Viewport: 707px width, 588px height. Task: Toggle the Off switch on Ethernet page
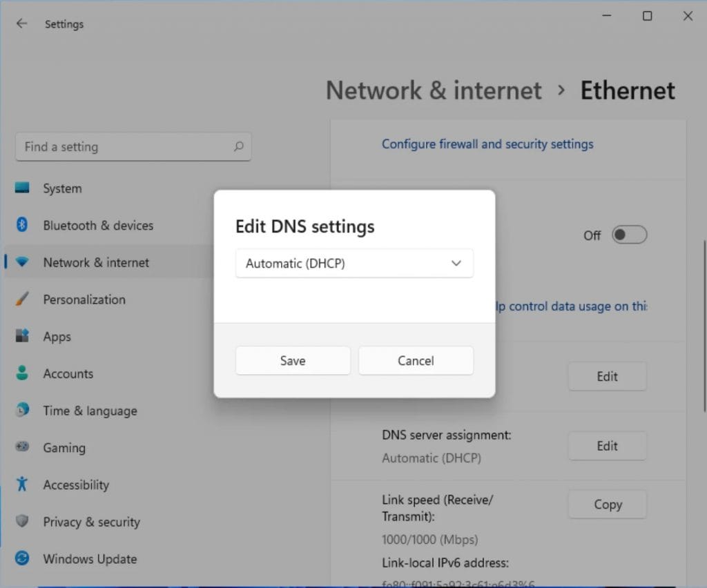[630, 235]
